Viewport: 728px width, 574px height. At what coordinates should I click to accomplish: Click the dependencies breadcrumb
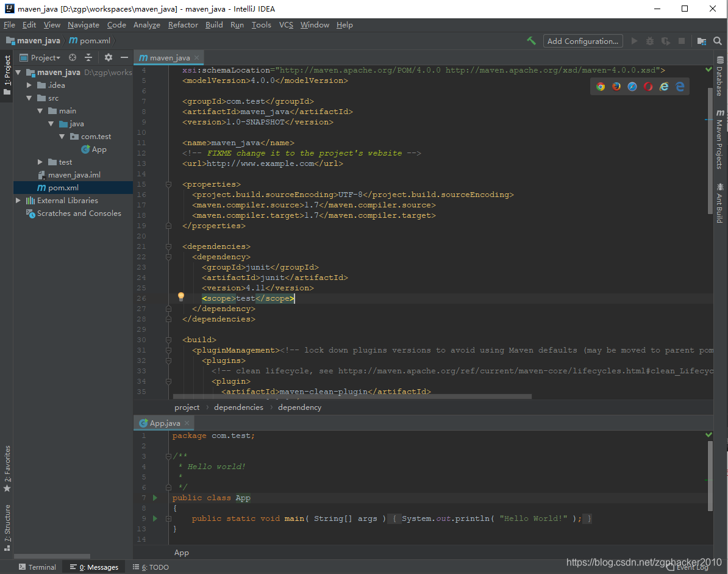[238, 407]
